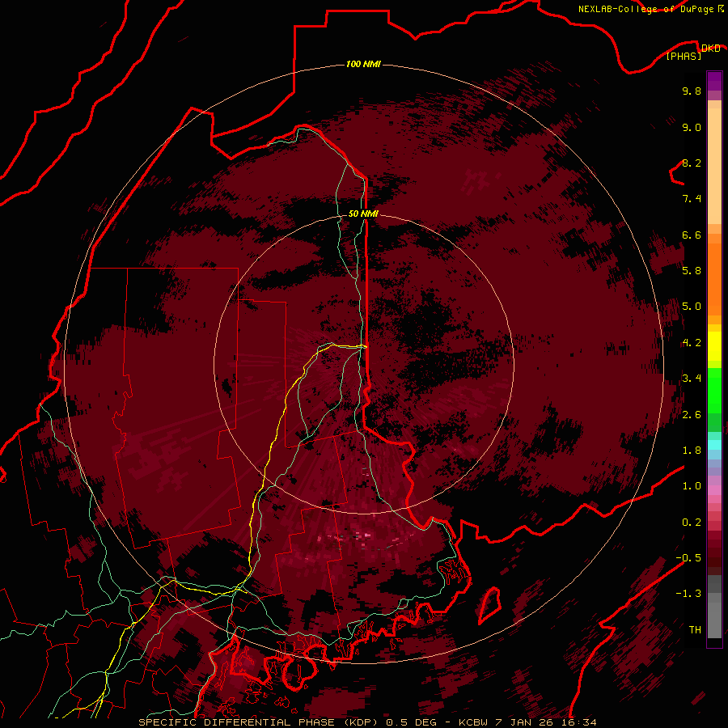
Task: Pick the bright green band in the color bar
Action: tap(714, 390)
